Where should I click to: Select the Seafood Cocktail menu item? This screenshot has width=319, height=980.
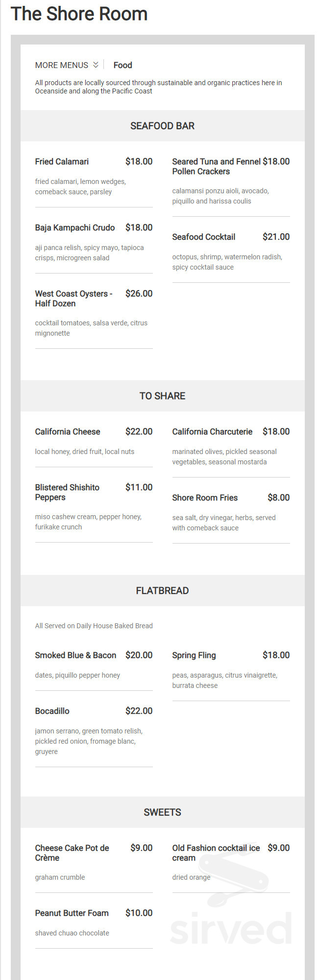click(204, 237)
